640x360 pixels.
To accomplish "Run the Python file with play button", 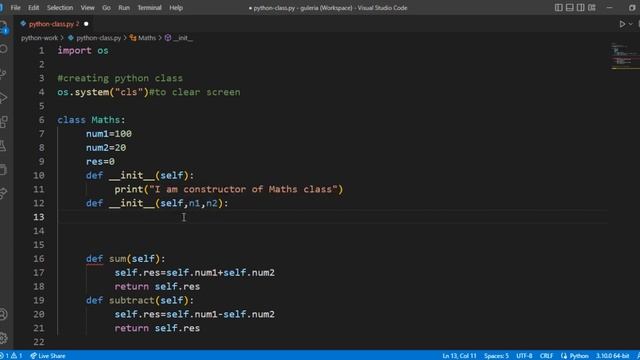I will pos(622,24).
